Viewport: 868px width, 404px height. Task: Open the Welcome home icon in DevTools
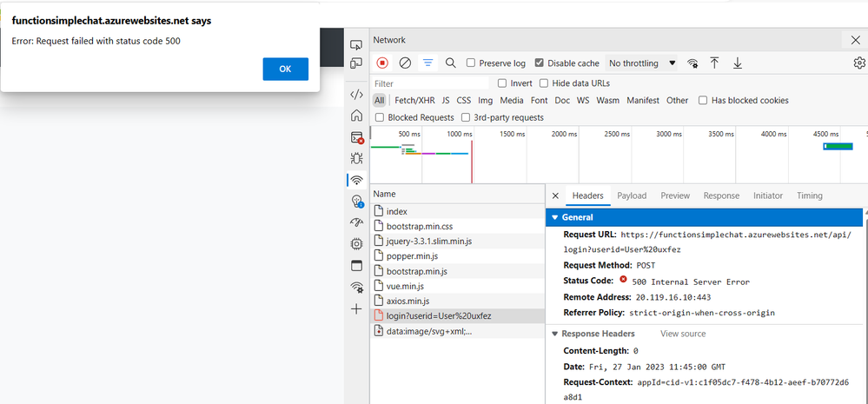(356, 116)
